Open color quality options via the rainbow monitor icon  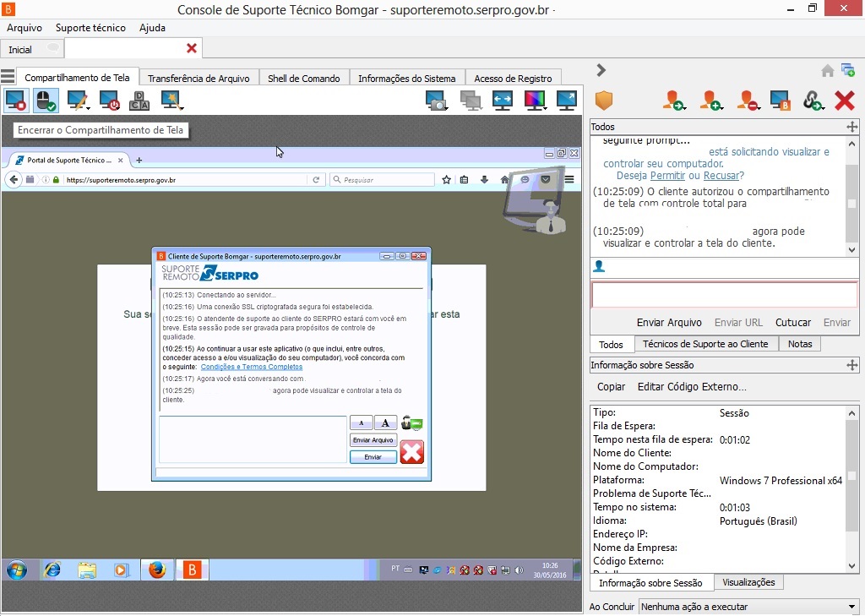[535, 101]
